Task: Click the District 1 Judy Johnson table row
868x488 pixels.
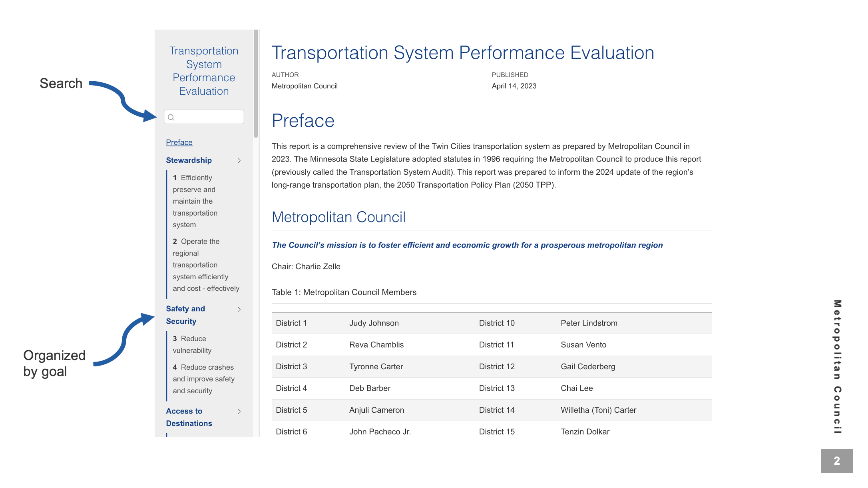Action: pyautogui.click(x=374, y=323)
